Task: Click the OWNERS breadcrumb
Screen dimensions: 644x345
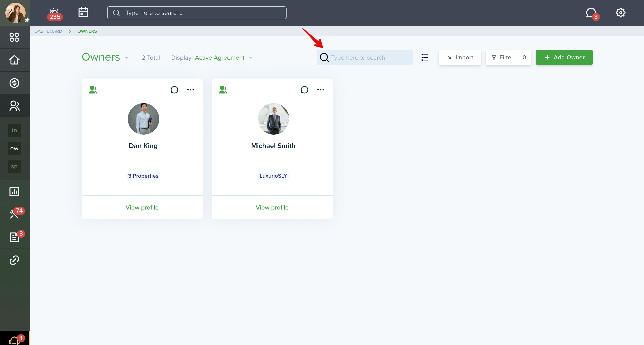Action: pyautogui.click(x=87, y=31)
